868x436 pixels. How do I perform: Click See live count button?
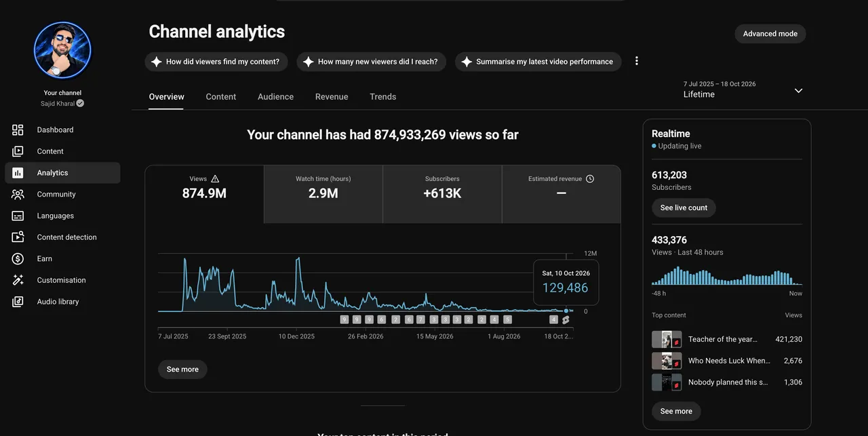pos(684,207)
